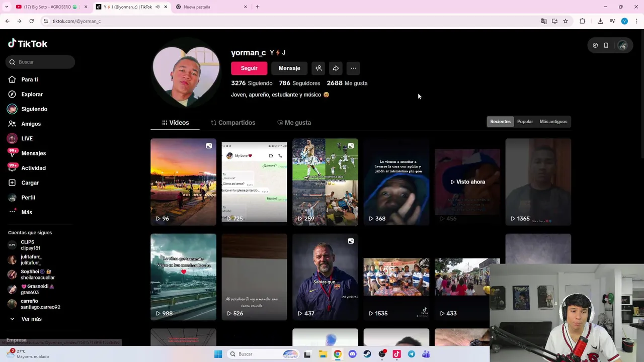The image size is (644, 362).
Task: Open Amigos section
Action: (x=25, y=124)
